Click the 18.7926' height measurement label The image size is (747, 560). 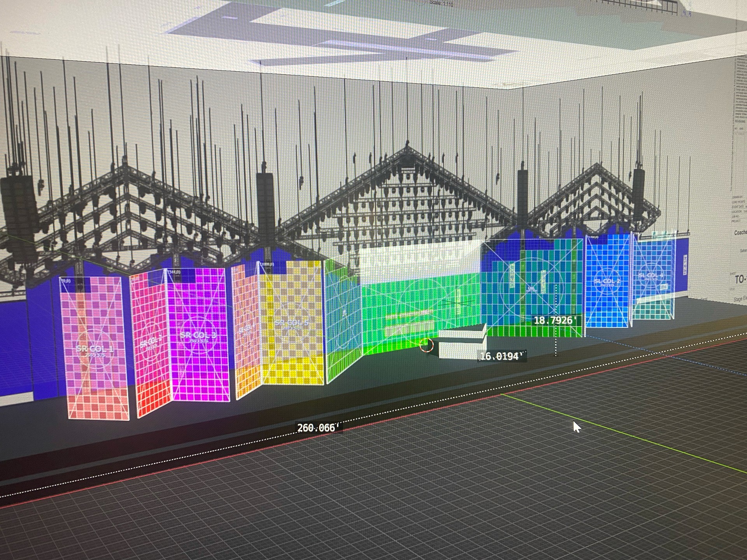[555, 320]
